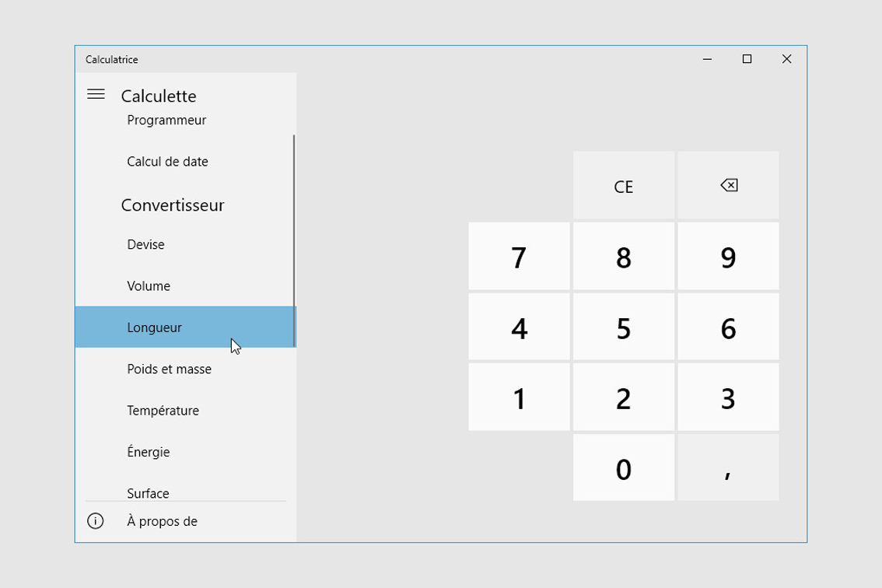Viewport: 882px width, 588px height.
Task: Tap digit 1 on keypad
Action: [x=520, y=397]
